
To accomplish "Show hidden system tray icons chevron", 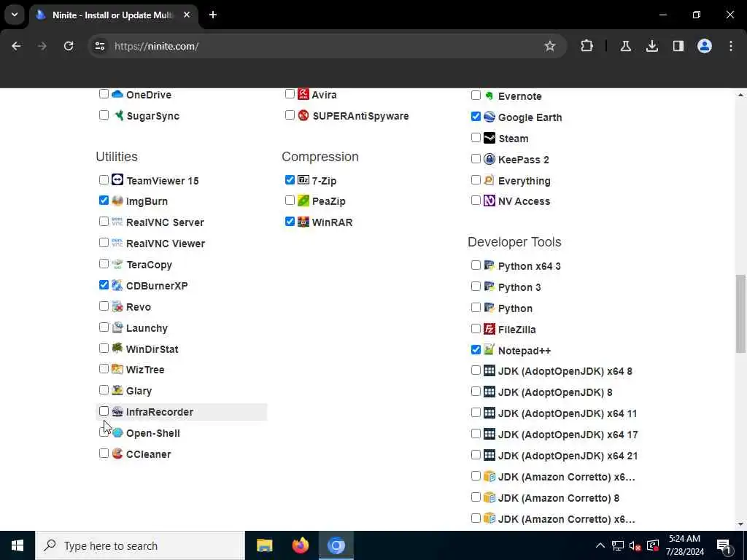I will [x=600, y=545].
